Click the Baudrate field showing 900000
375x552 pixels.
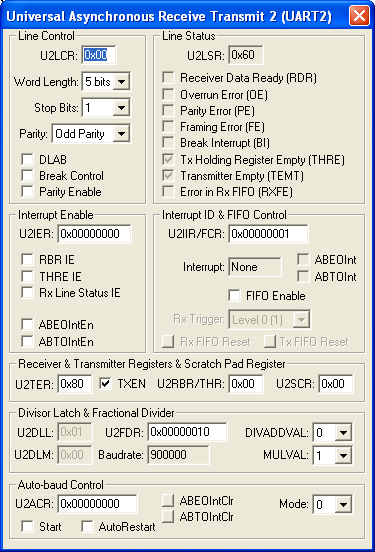179,455
